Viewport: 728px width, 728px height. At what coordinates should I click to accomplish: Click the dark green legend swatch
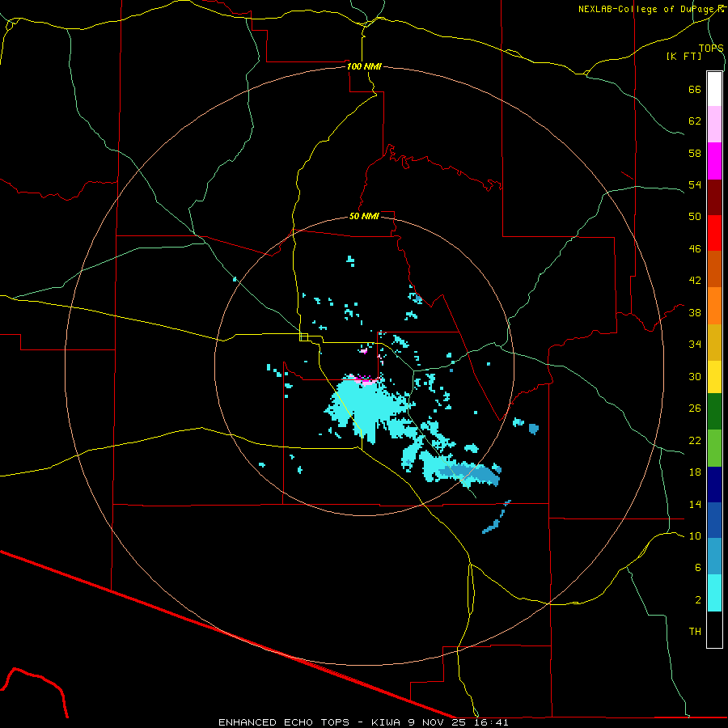pos(714,412)
